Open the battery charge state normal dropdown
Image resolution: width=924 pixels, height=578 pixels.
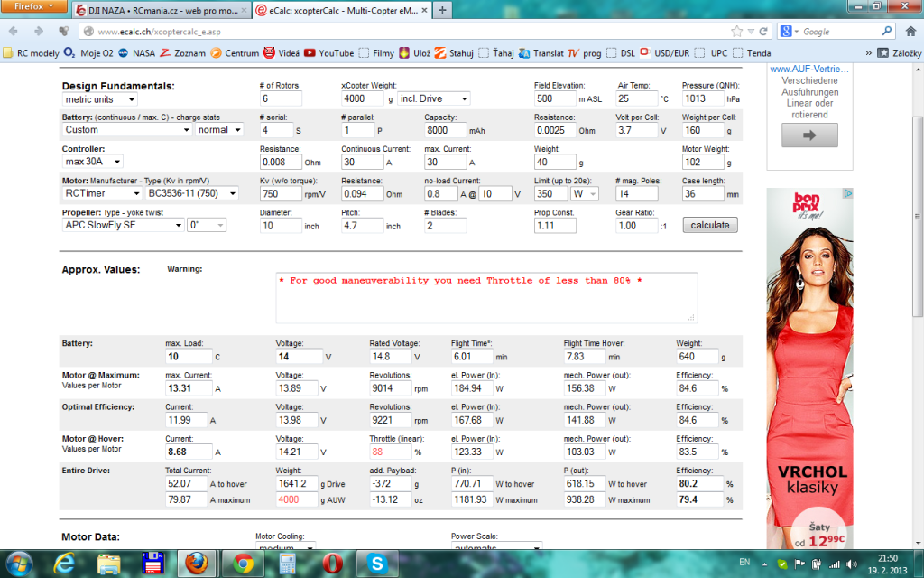coord(219,130)
